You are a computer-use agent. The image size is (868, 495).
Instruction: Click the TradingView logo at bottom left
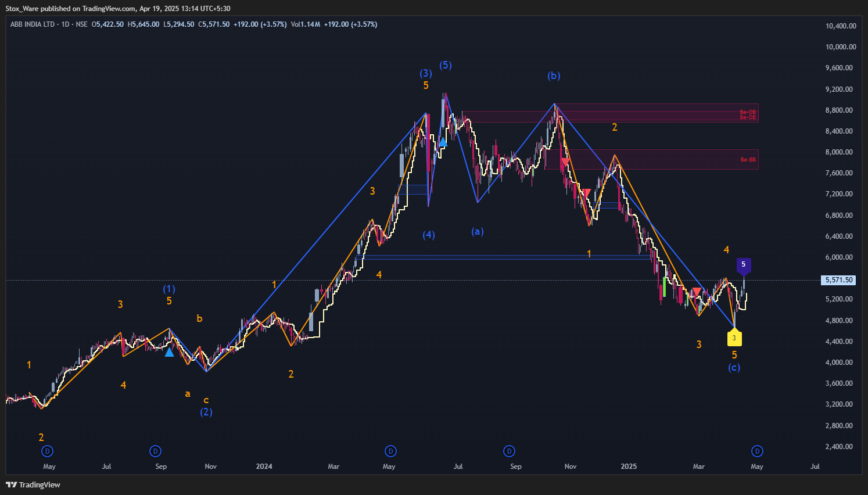tap(33, 485)
